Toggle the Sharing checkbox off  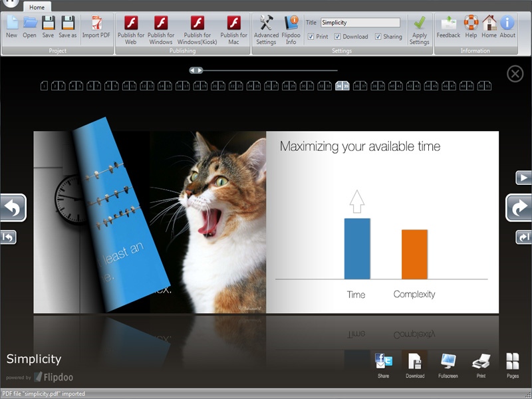(377, 37)
